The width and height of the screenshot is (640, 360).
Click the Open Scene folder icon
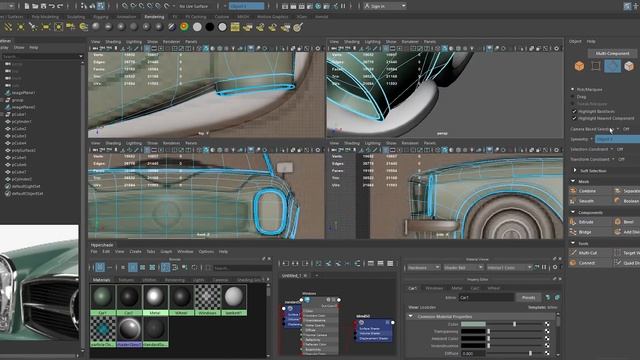[x=35, y=6]
